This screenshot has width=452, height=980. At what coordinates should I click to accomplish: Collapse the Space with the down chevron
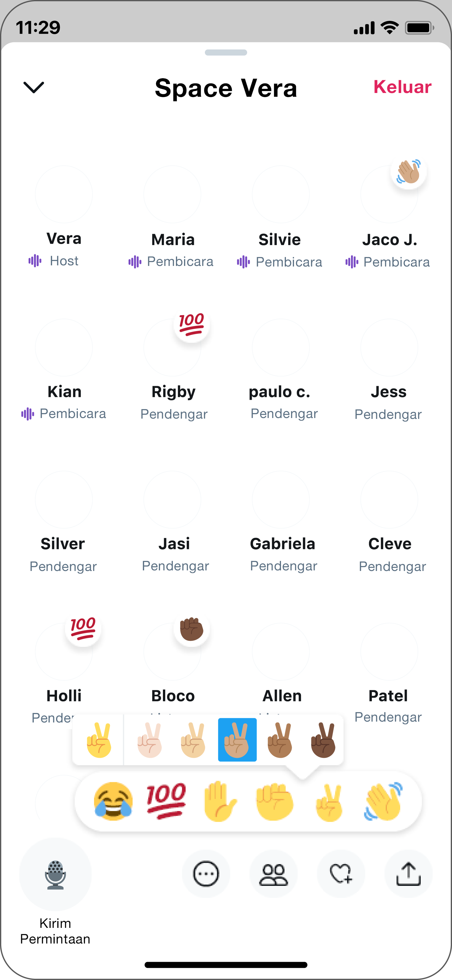[34, 87]
